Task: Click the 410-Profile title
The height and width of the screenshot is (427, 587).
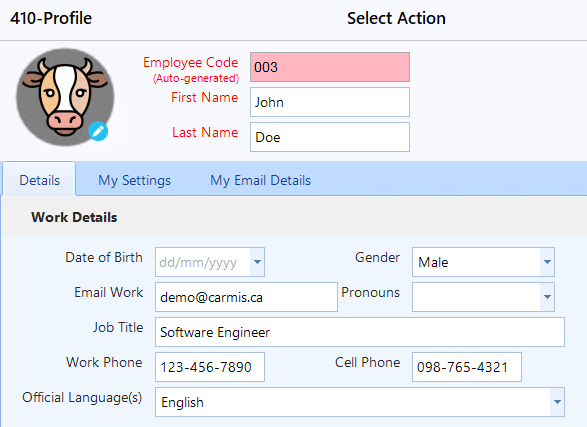Action: [51, 18]
